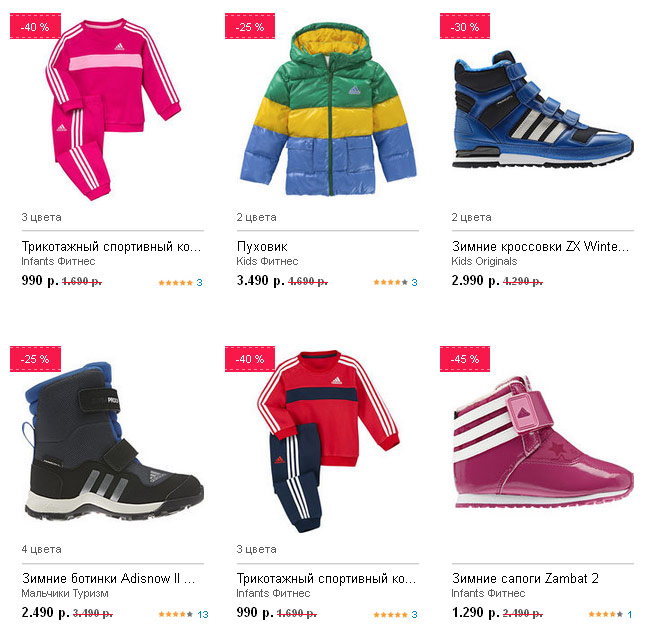Click 'Мальчики Туризм' category text
Viewport: 648px width, 635px height.
(65, 593)
